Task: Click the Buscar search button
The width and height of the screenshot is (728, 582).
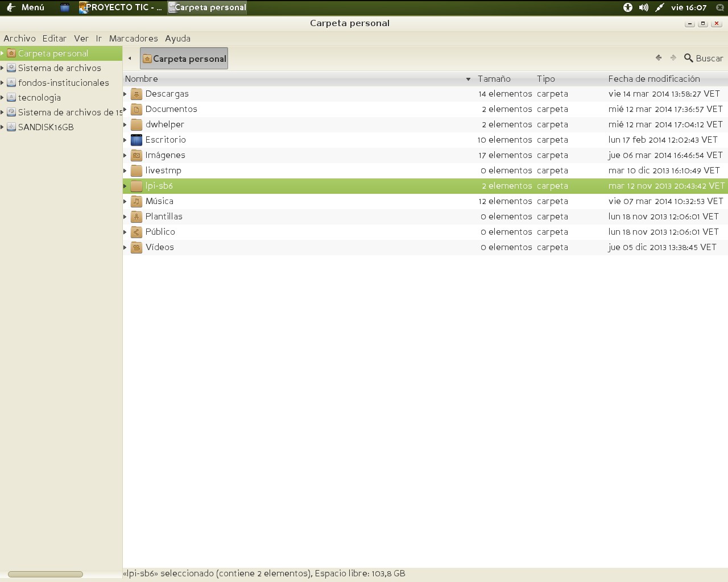Action: [704, 58]
